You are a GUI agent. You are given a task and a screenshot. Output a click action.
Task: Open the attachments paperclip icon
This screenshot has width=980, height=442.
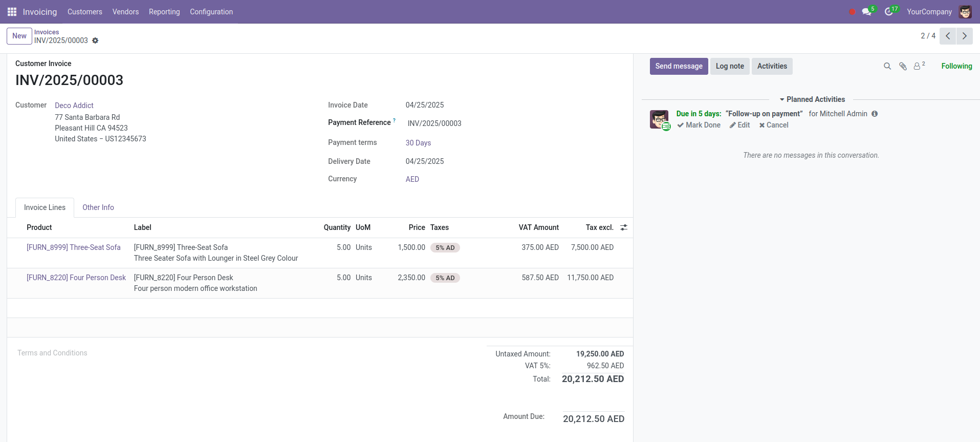tap(903, 66)
